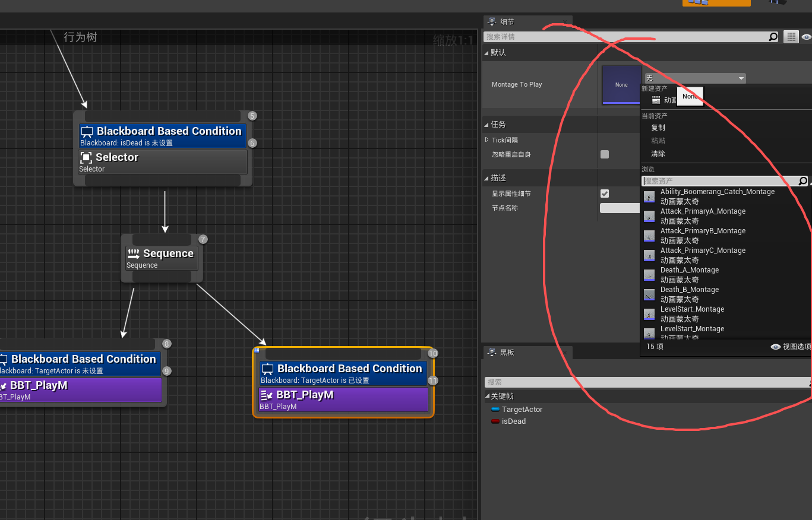This screenshot has height=520, width=812.
Task: Click the 黑板 panel tab icon
Action: point(492,353)
